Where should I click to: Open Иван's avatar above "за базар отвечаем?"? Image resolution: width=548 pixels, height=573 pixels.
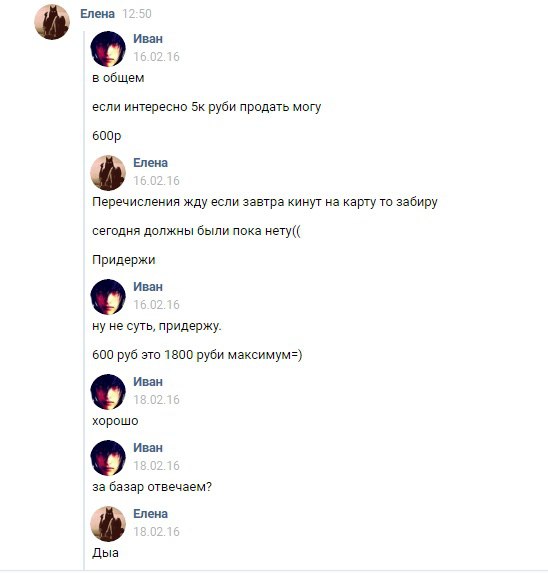[x=108, y=458]
